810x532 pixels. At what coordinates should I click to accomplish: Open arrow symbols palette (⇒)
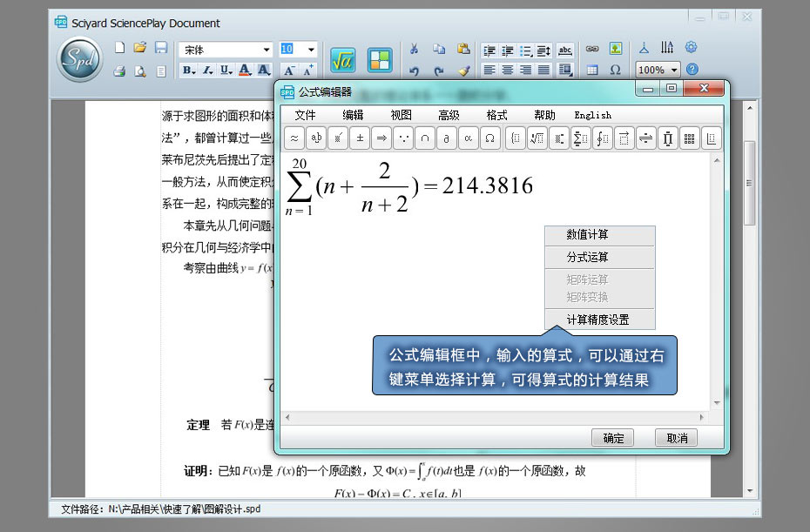[381, 138]
